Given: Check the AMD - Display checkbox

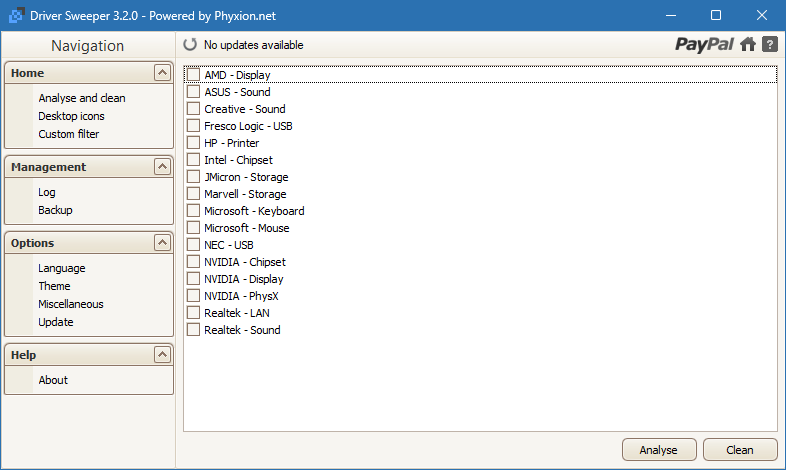Looking at the screenshot, I should [193, 75].
